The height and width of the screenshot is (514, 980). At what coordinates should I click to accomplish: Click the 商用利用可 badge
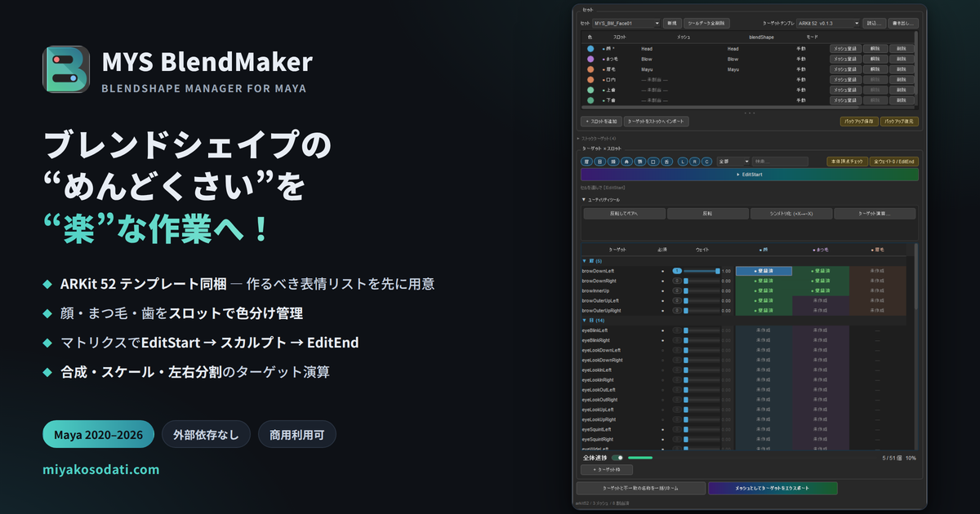click(297, 435)
